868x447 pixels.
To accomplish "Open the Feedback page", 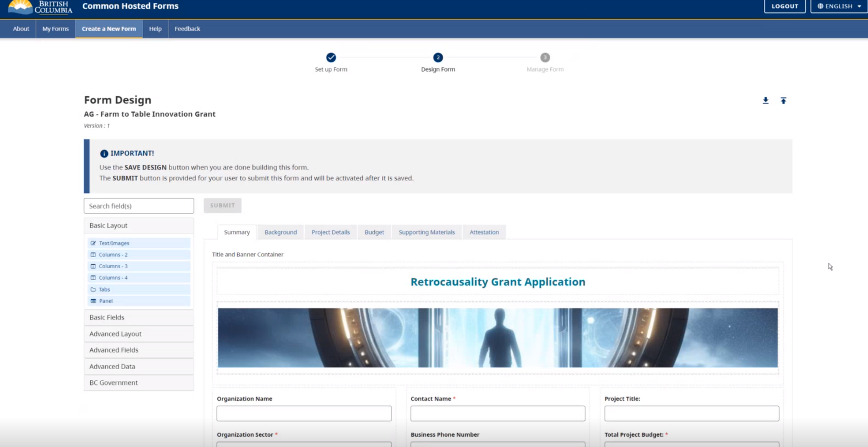I will pos(187,29).
